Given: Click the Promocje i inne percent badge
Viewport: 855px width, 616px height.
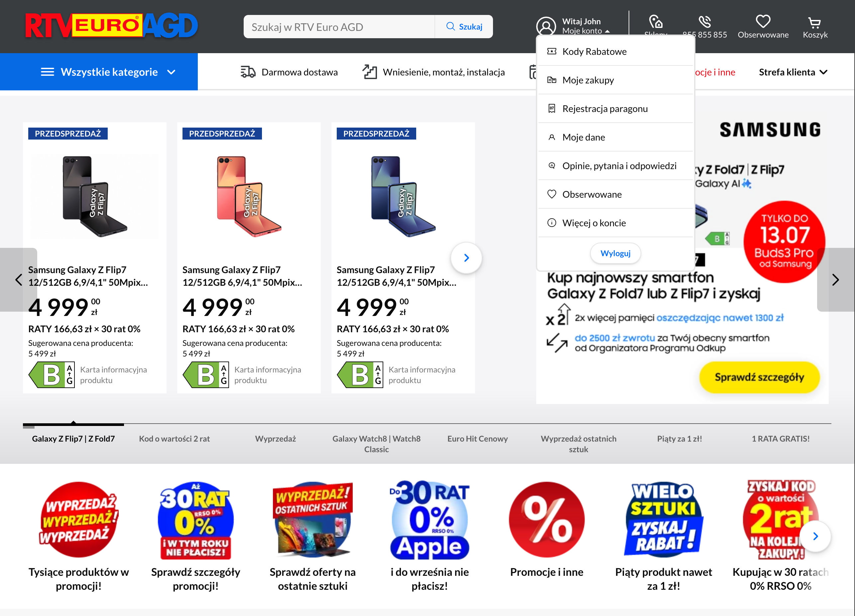Looking at the screenshot, I should coord(546,520).
